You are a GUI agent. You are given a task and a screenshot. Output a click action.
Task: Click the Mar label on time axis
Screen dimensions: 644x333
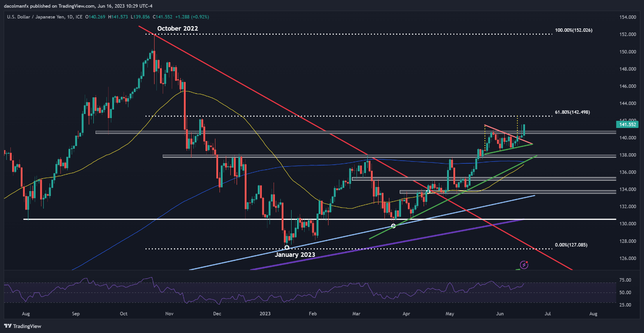tap(357, 313)
